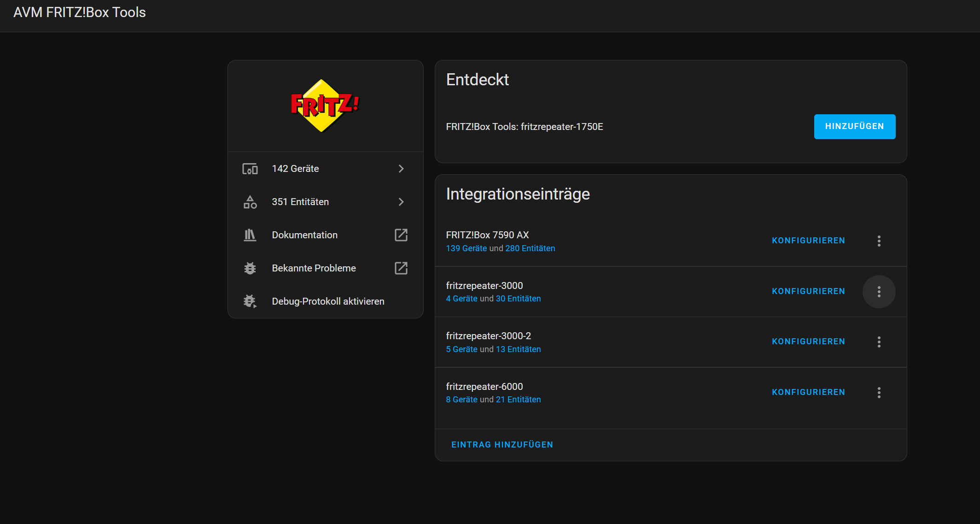This screenshot has height=524, width=980.
Task: Open the 4 Geräte link
Action: [x=461, y=299]
